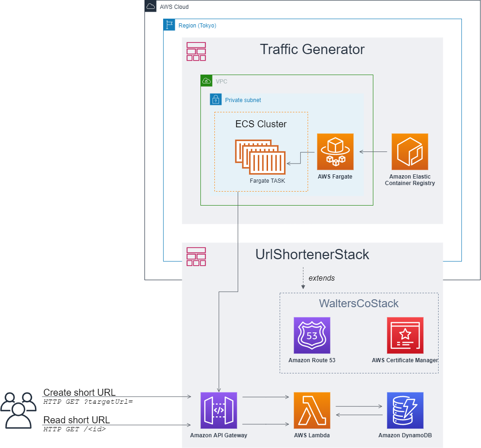The image size is (481, 448).
Task: Select the Fargate TASK containers icon
Action: coord(260,157)
